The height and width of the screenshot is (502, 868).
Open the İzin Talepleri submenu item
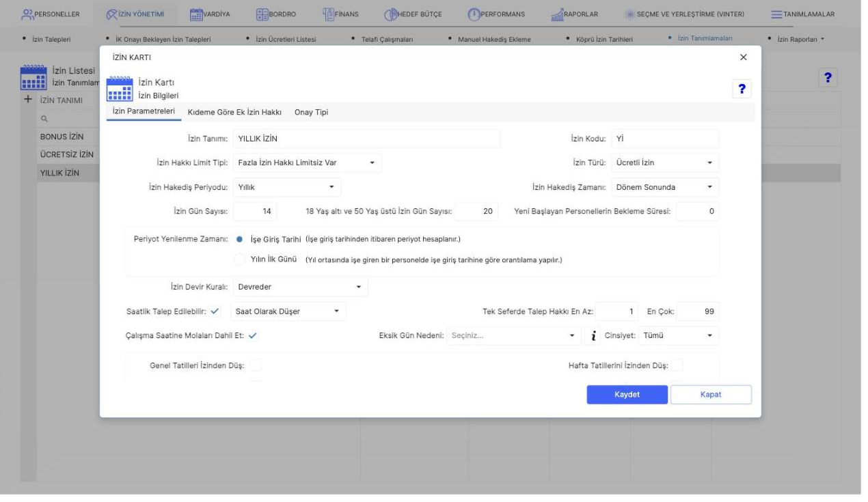point(51,39)
